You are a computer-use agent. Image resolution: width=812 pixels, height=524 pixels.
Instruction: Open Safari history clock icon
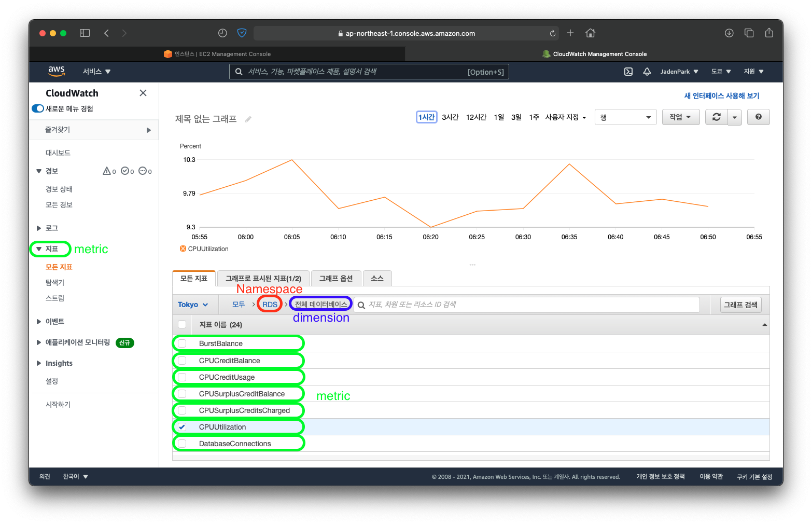(x=222, y=33)
